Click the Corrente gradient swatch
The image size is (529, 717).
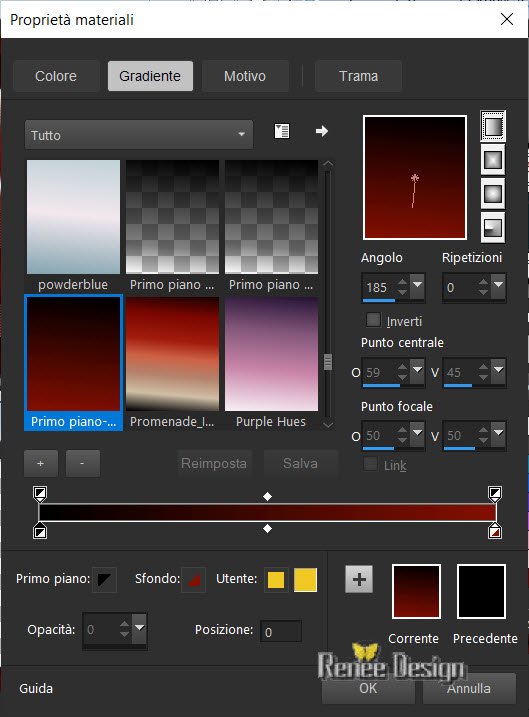click(x=416, y=591)
